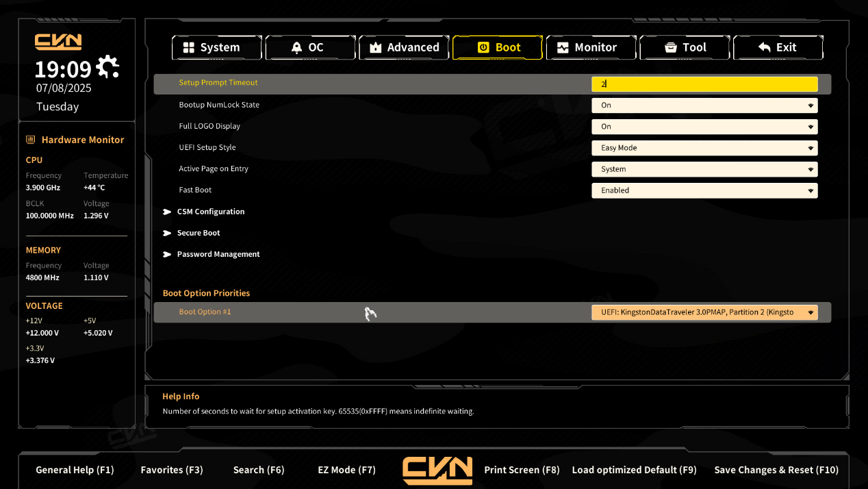The height and width of the screenshot is (489, 868).
Task: Click the Boot tab power icon
Action: 483,47
